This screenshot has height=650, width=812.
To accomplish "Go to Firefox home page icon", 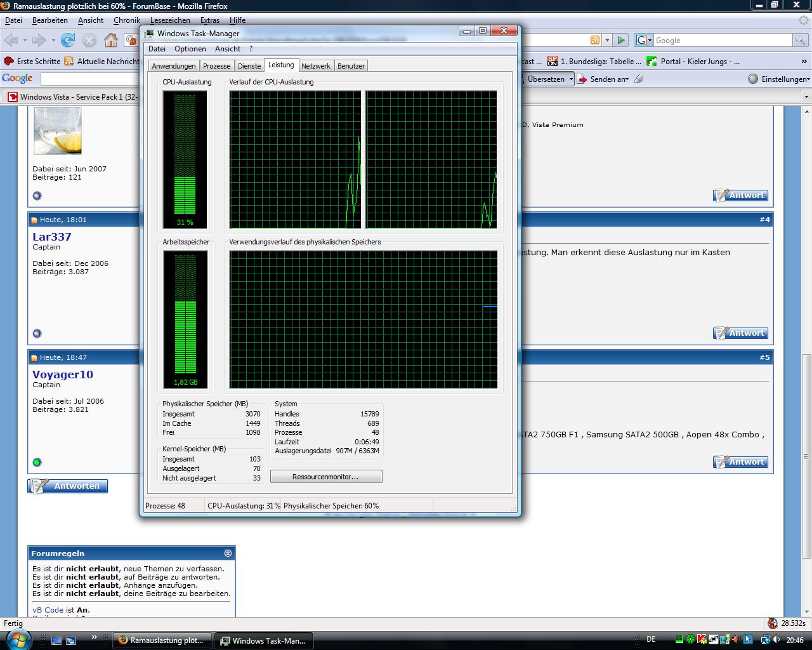I will tap(111, 41).
